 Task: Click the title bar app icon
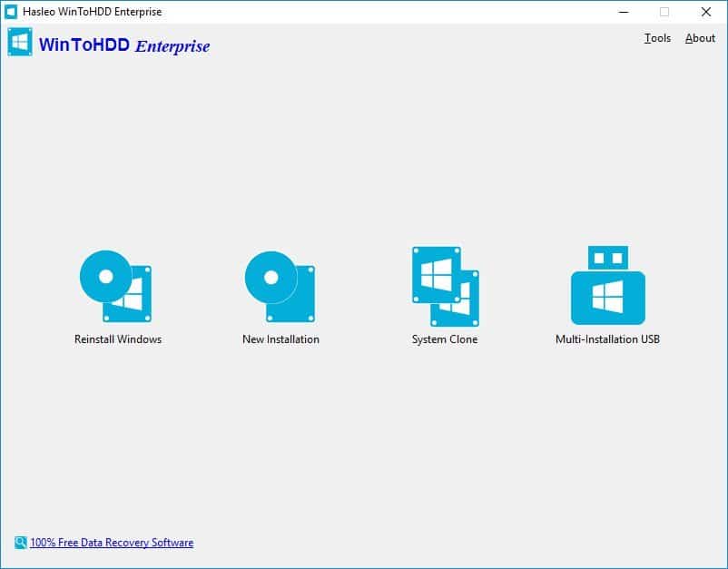click(x=11, y=12)
